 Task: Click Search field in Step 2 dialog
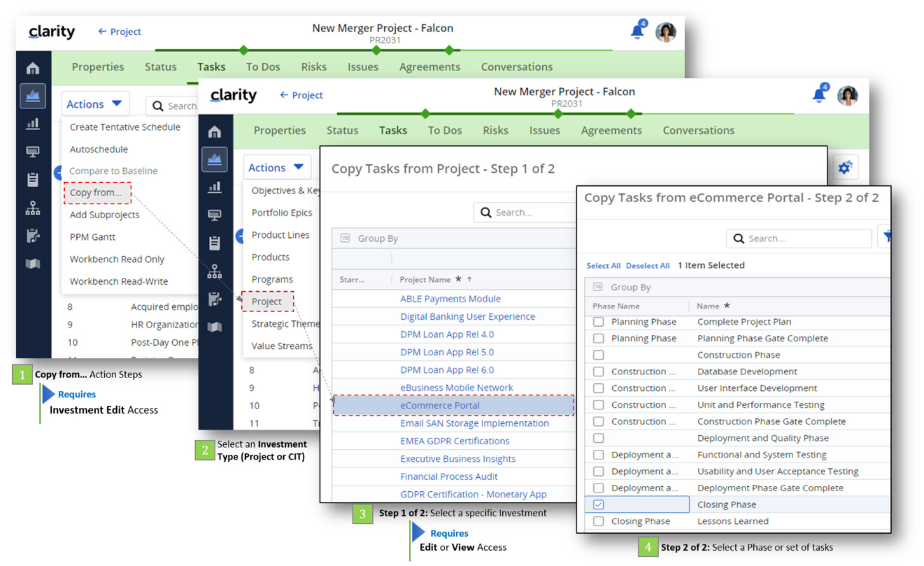(x=799, y=238)
